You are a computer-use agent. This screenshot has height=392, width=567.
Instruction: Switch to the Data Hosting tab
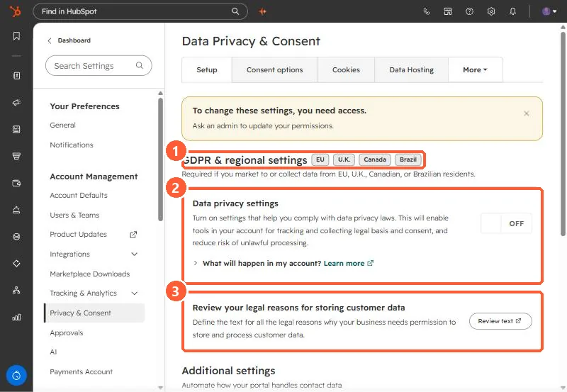pos(412,69)
